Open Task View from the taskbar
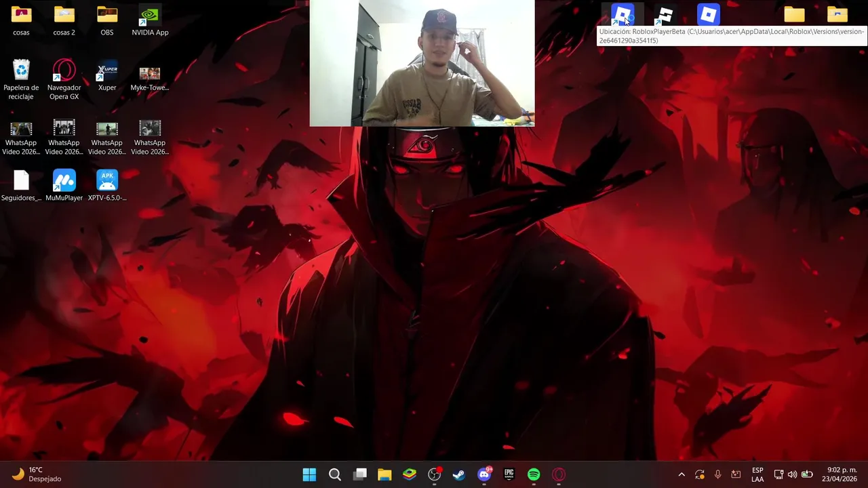Viewport: 868px width, 488px height. coord(359,474)
